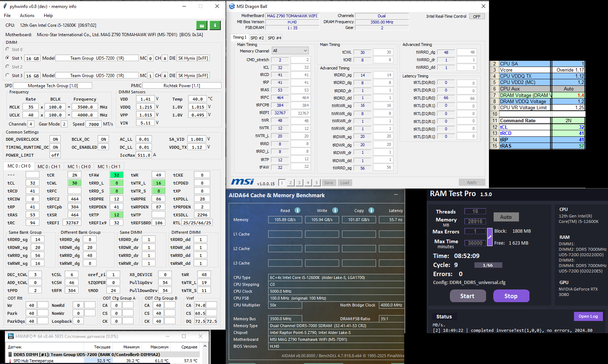This screenshot has height=364, width=608.
Task: Click the HWiNFO app icon in its title bar
Action: (11, 336)
